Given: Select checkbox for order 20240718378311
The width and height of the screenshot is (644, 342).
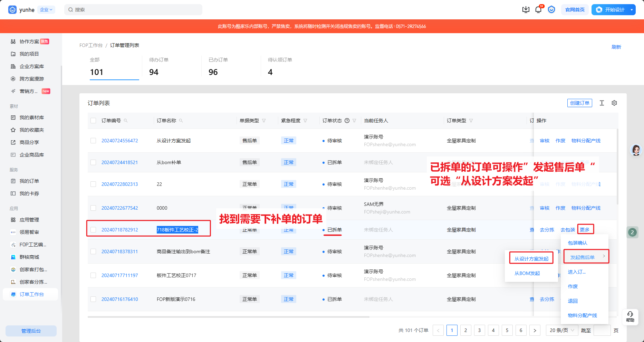Looking at the screenshot, I should [93, 251].
